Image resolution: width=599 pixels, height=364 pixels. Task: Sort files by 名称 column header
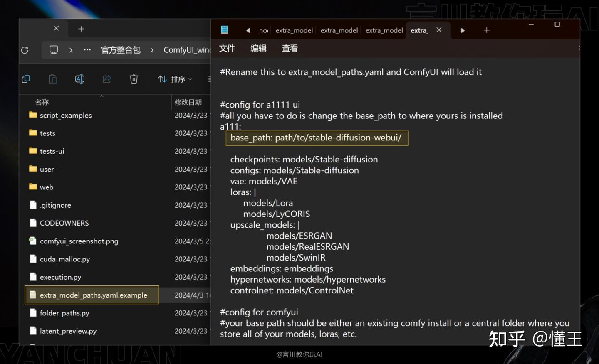[x=42, y=102]
